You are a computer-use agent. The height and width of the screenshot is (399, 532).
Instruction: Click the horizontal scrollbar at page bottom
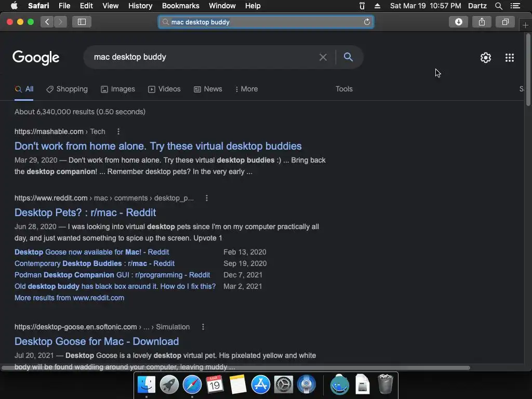tap(236, 368)
